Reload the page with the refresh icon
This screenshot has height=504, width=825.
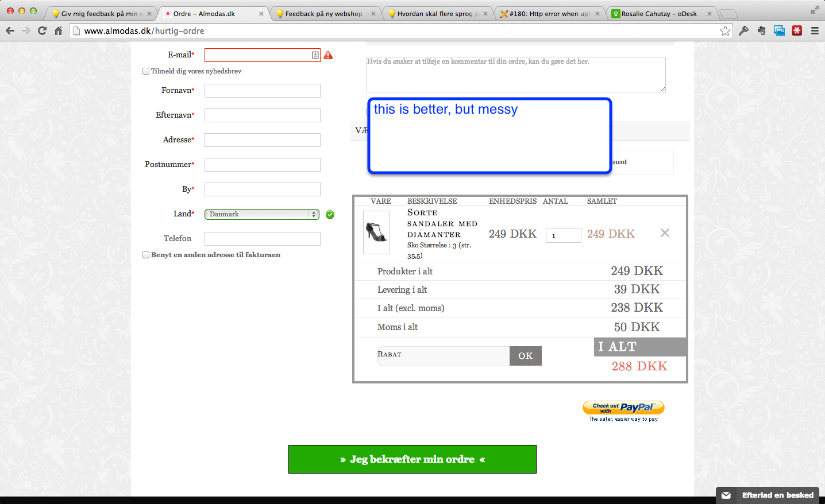click(42, 30)
